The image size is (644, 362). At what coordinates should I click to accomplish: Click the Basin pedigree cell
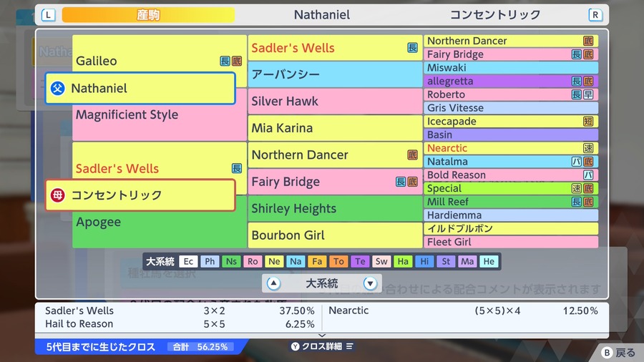tap(510, 134)
